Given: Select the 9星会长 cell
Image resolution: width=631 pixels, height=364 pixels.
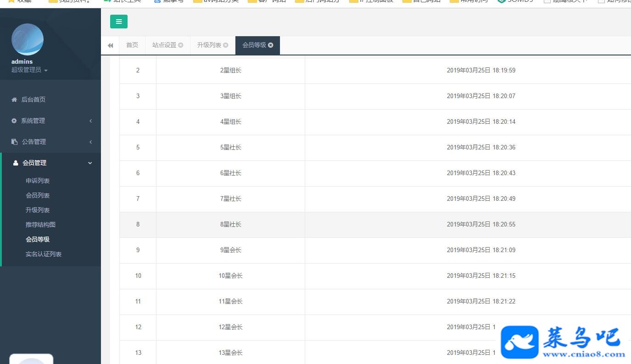Looking at the screenshot, I should pyautogui.click(x=230, y=250).
